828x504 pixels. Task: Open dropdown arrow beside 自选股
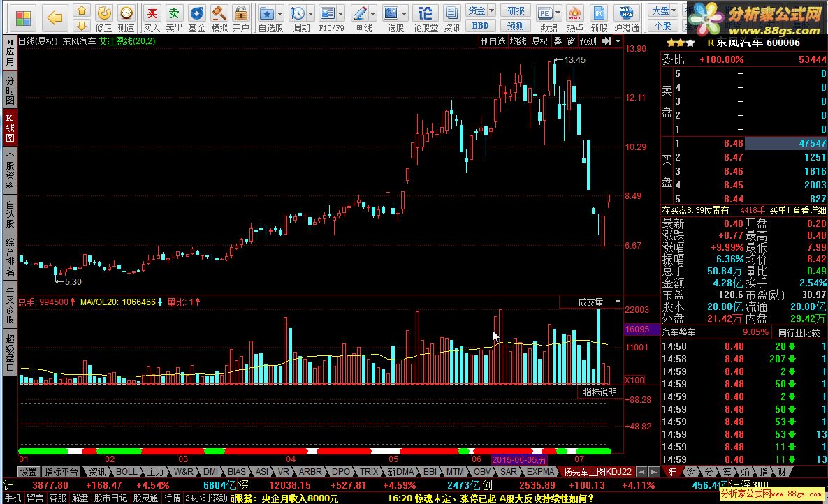click(x=280, y=13)
